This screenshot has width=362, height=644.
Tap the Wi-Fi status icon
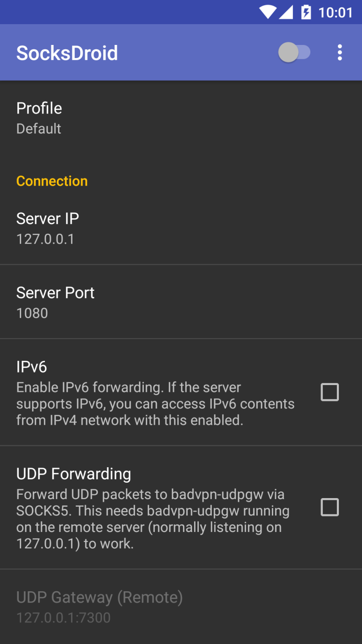[x=267, y=12]
